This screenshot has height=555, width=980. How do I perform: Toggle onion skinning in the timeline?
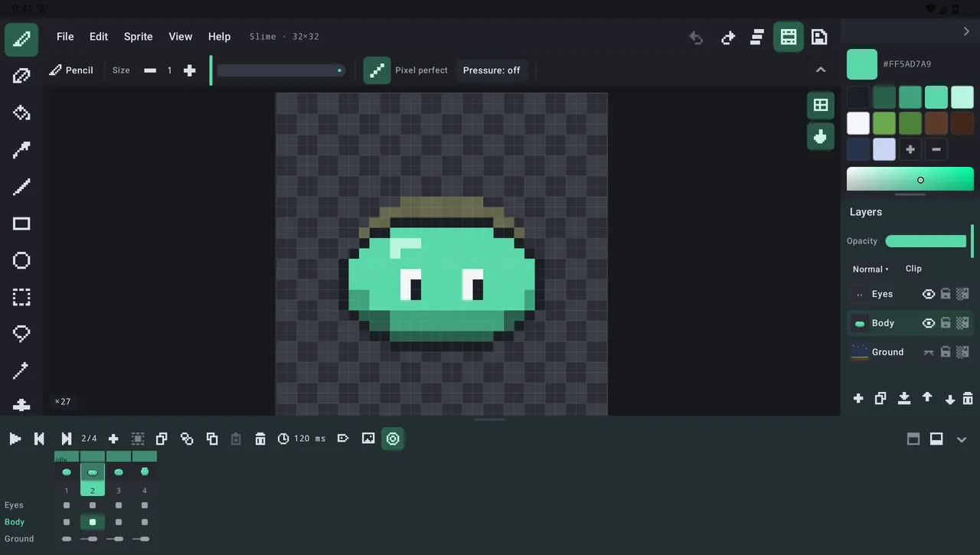point(393,439)
